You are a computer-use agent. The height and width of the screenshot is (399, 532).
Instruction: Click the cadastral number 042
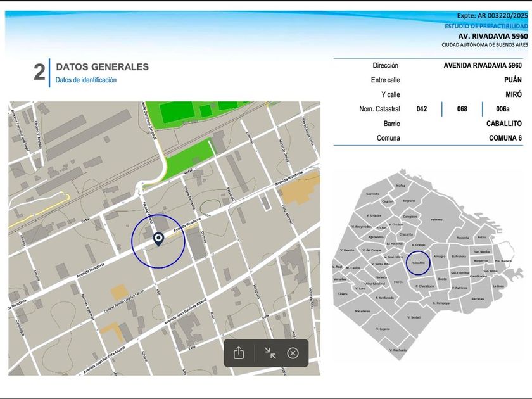point(422,109)
